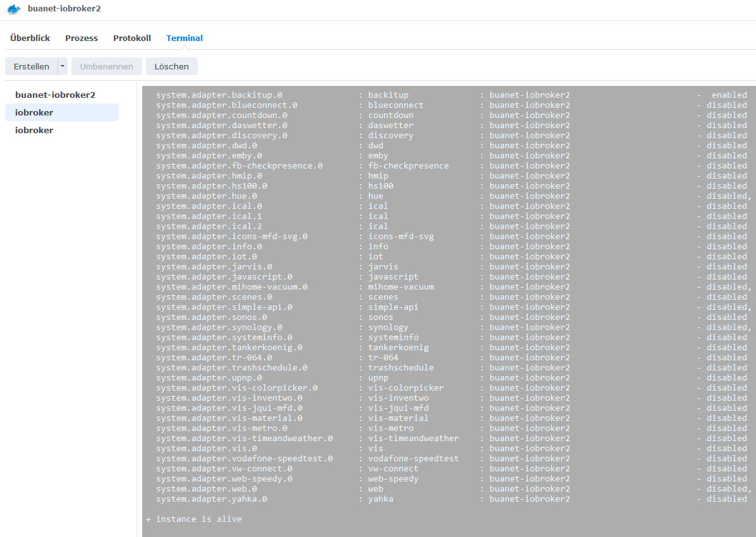Click system.adapter.fb-checkpresence.0 text
The width and height of the screenshot is (756, 537).
[x=239, y=166]
